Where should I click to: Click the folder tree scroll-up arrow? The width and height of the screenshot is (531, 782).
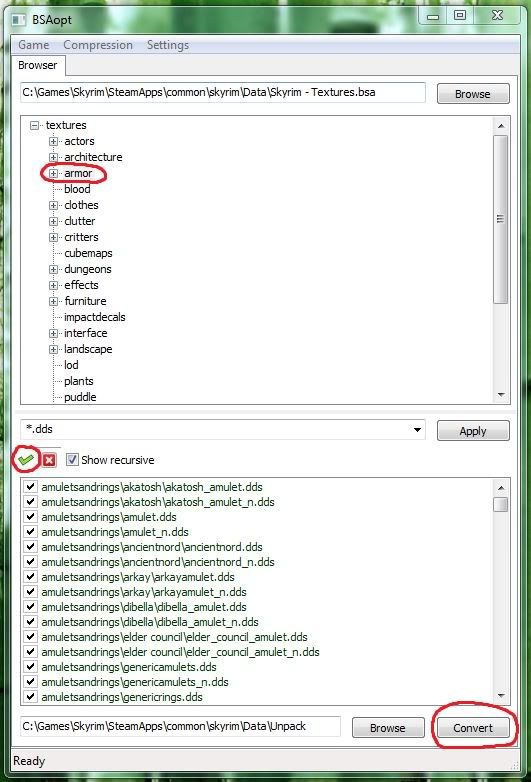click(501, 126)
